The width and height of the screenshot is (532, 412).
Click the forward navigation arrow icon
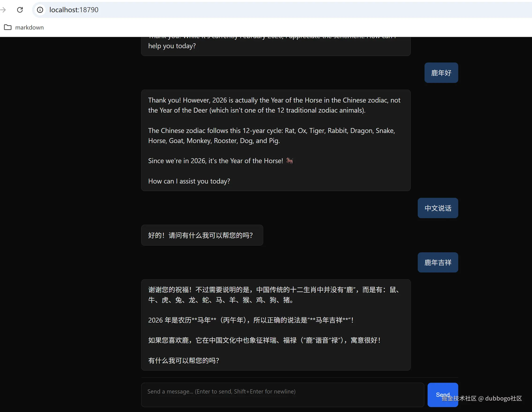click(4, 10)
